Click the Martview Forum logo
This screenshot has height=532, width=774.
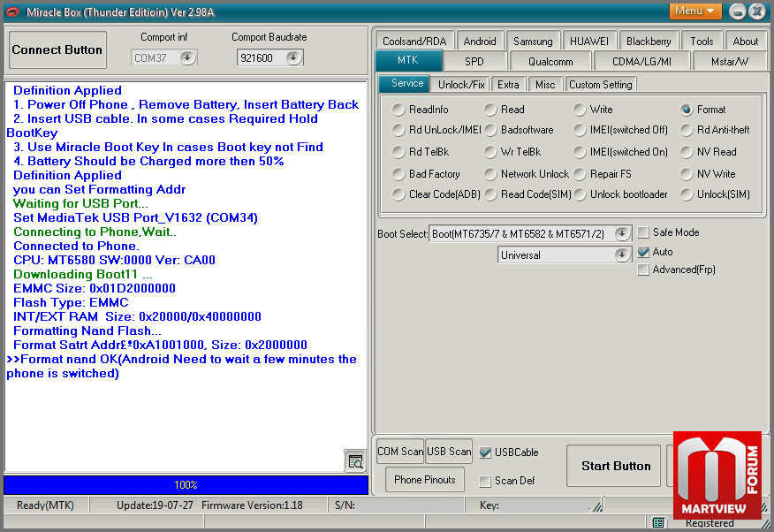point(717,475)
